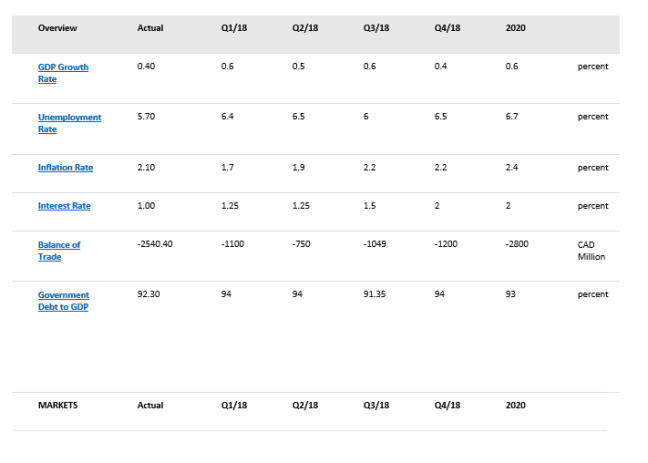Click the Q3/18 header in the Overview row
This screenshot has height=463, width=648.
coord(377,27)
